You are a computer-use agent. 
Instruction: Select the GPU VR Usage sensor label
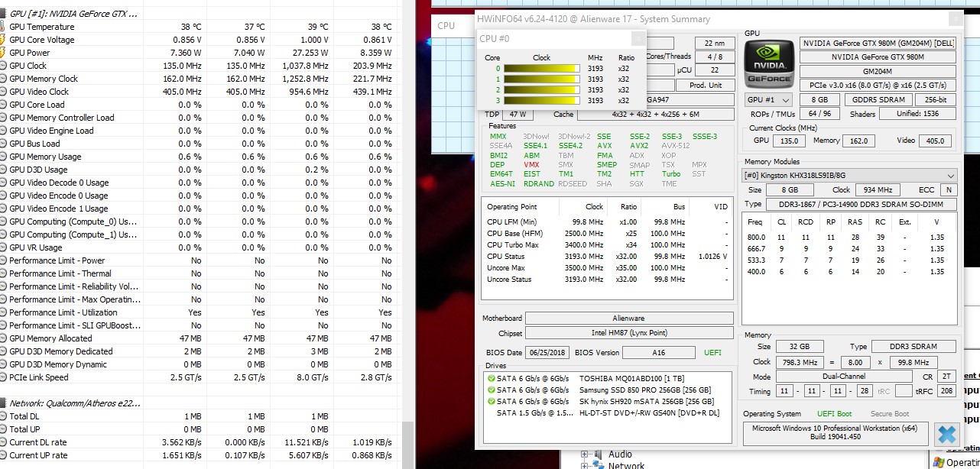click(36, 247)
